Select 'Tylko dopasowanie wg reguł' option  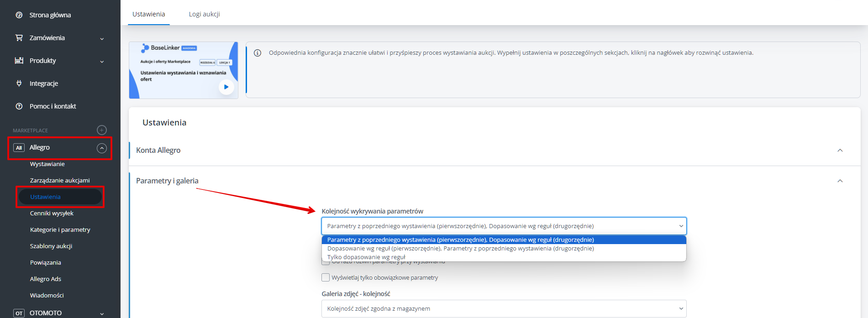(x=504, y=257)
